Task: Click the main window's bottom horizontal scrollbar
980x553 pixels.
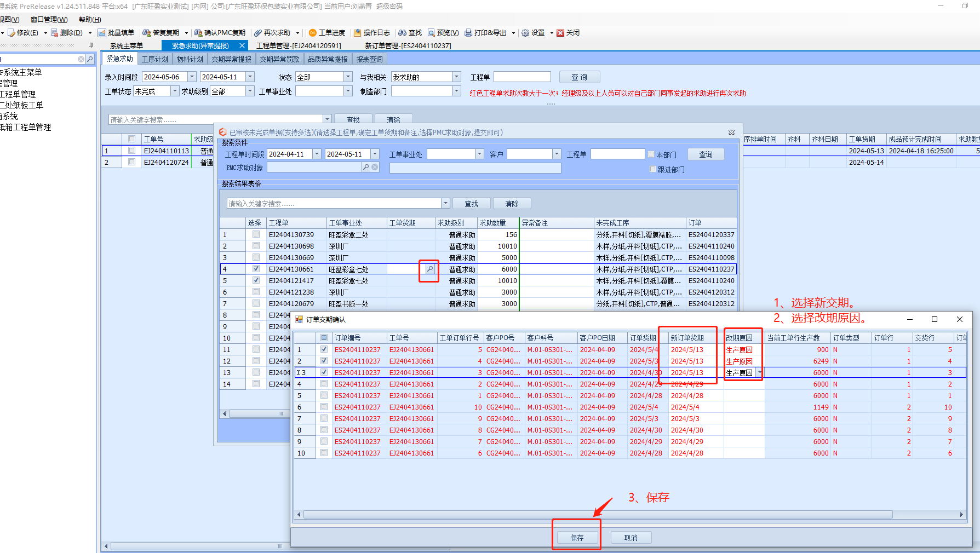Action: [x=279, y=546]
